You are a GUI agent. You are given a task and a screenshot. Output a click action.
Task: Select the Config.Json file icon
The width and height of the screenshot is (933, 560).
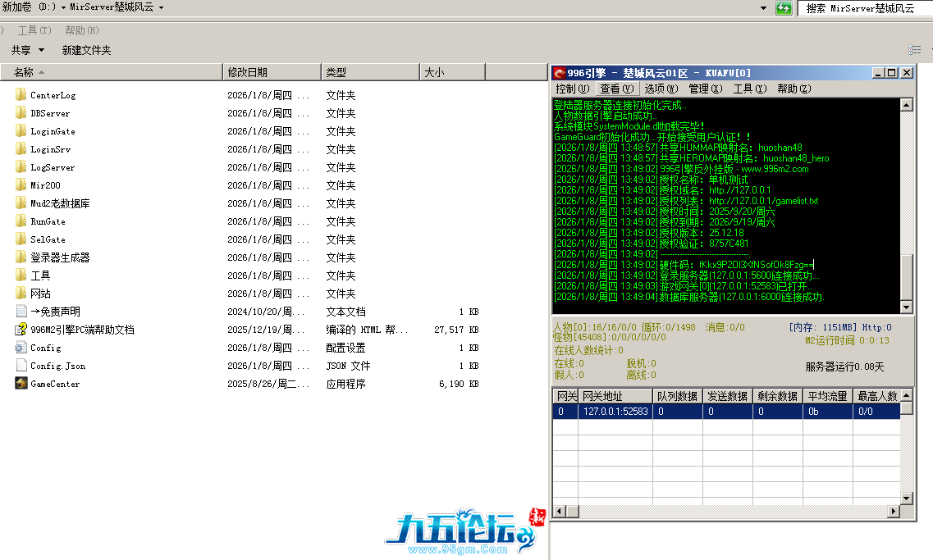pos(21,366)
